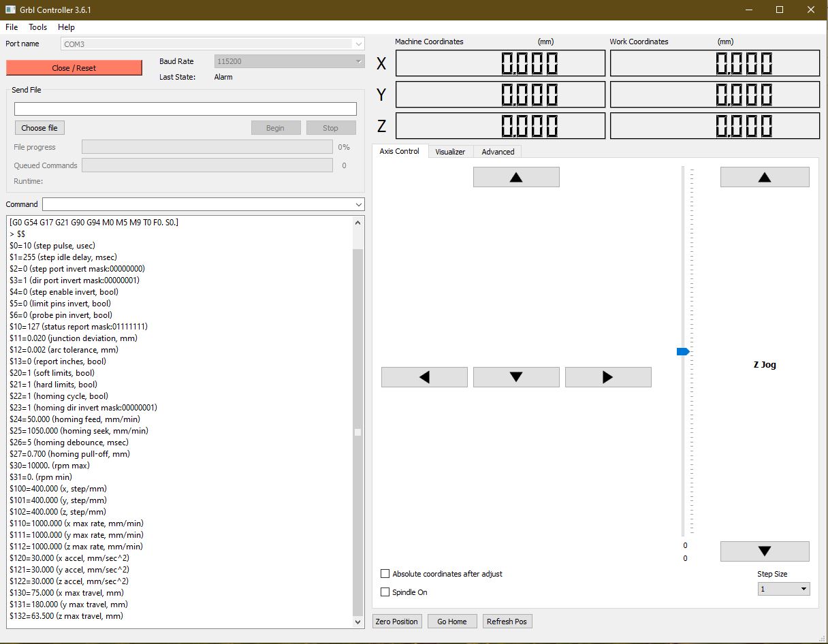Click the Send File path input field
The height and width of the screenshot is (644, 828).
click(x=185, y=109)
